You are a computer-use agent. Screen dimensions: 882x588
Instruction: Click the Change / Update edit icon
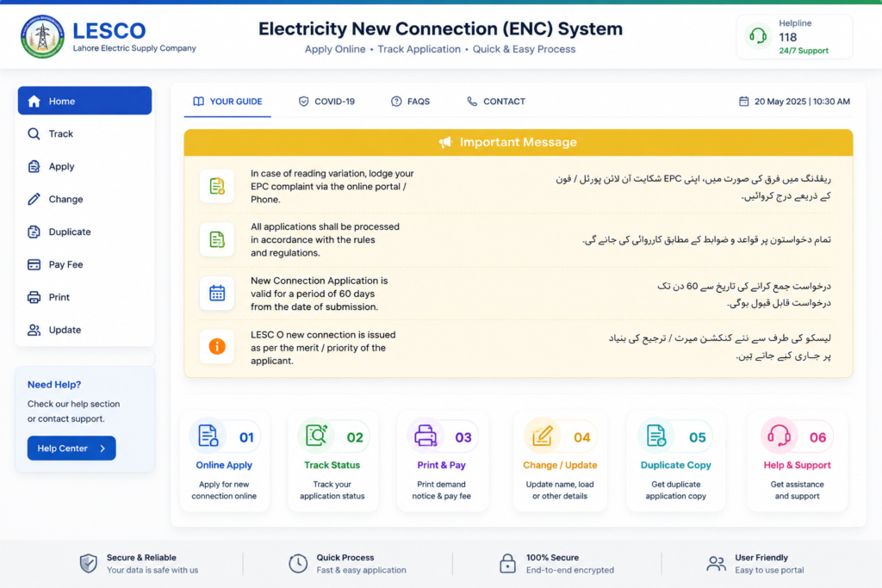click(x=543, y=436)
